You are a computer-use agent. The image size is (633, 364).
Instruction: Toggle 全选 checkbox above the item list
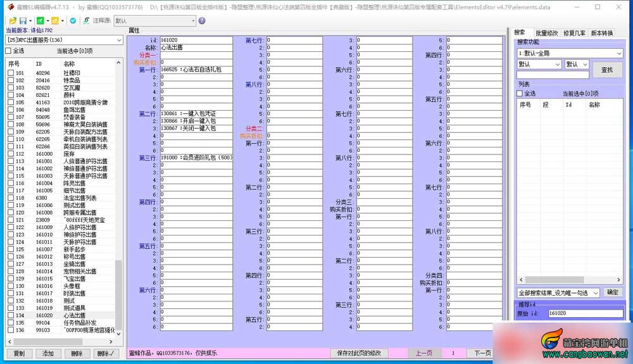(8, 51)
